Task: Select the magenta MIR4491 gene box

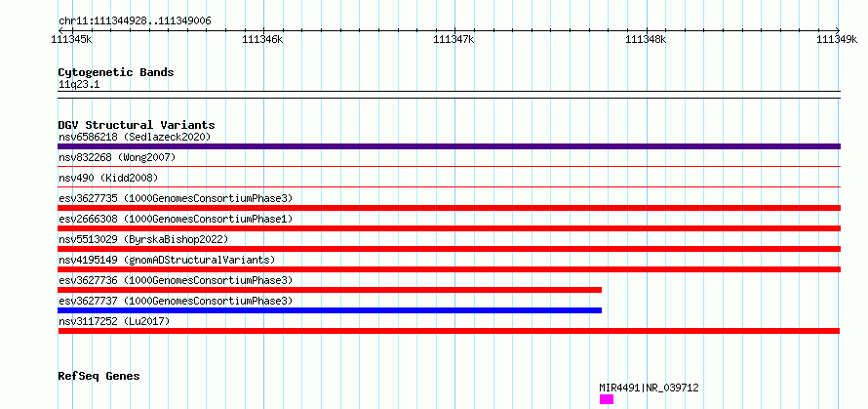Action: (607, 399)
